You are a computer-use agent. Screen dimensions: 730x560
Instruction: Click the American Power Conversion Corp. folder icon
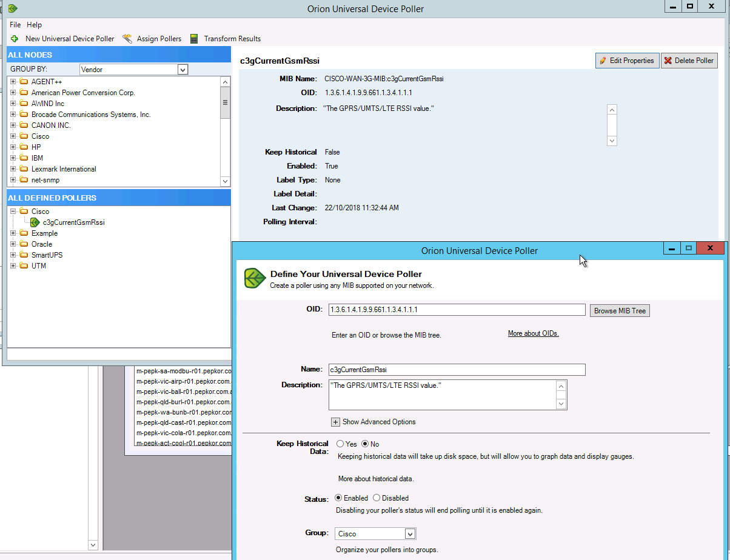[24, 93]
